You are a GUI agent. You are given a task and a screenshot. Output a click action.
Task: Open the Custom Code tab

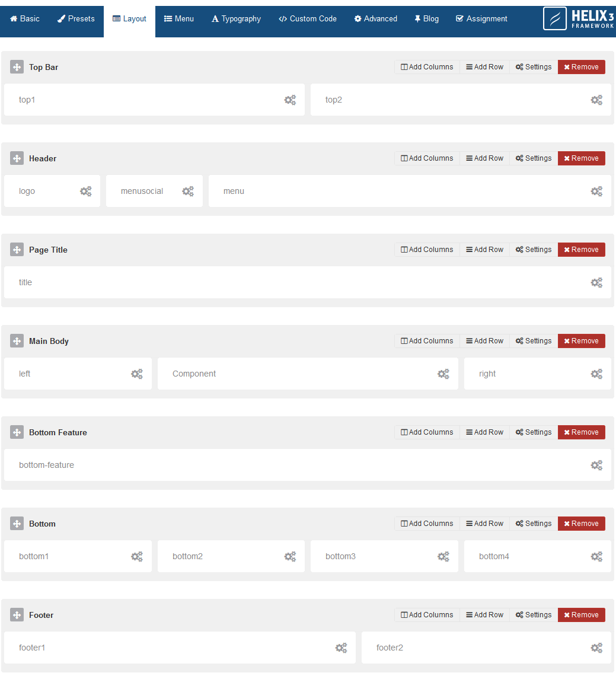point(308,18)
